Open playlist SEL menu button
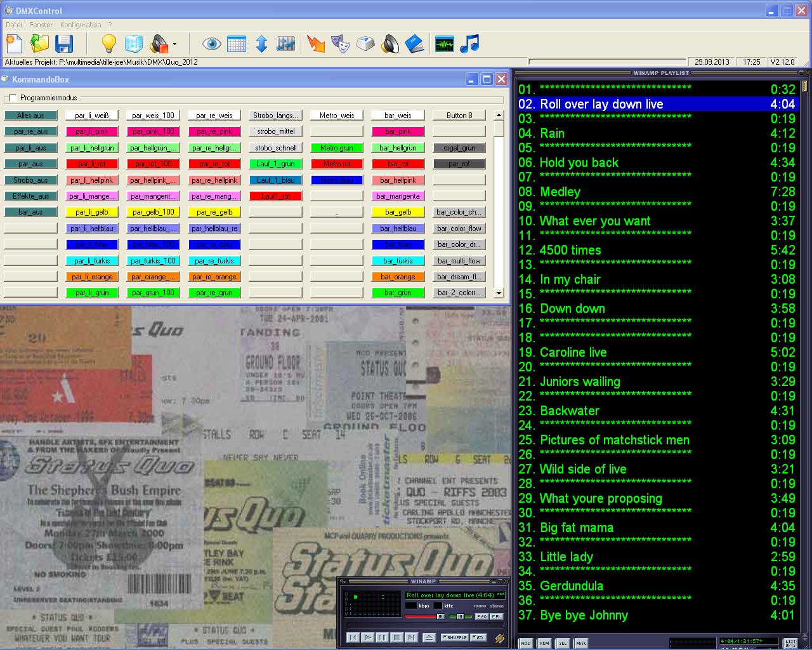812x650 pixels. tap(563, 643)
